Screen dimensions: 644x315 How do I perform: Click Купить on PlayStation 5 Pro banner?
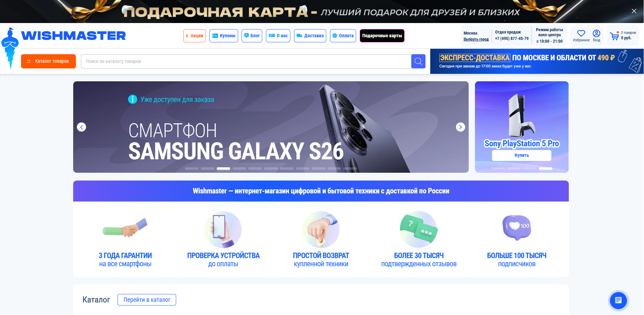coord(521,155)
